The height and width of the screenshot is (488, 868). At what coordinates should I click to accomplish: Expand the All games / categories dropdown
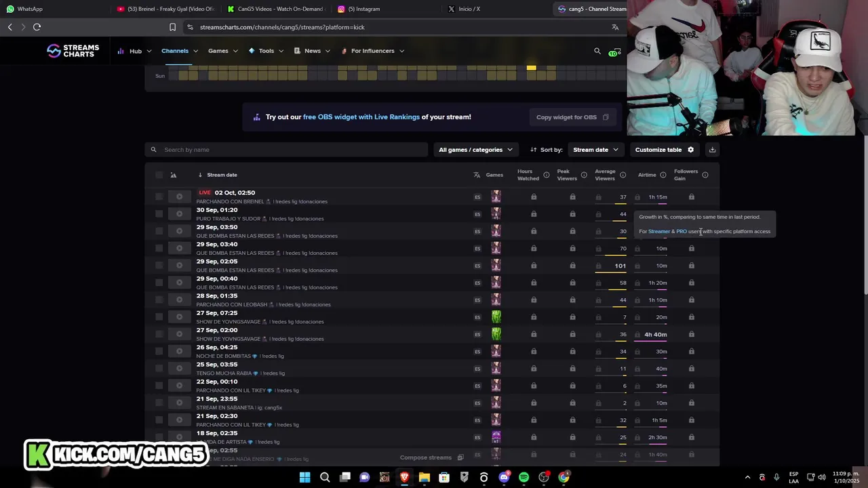coord(476,150)
